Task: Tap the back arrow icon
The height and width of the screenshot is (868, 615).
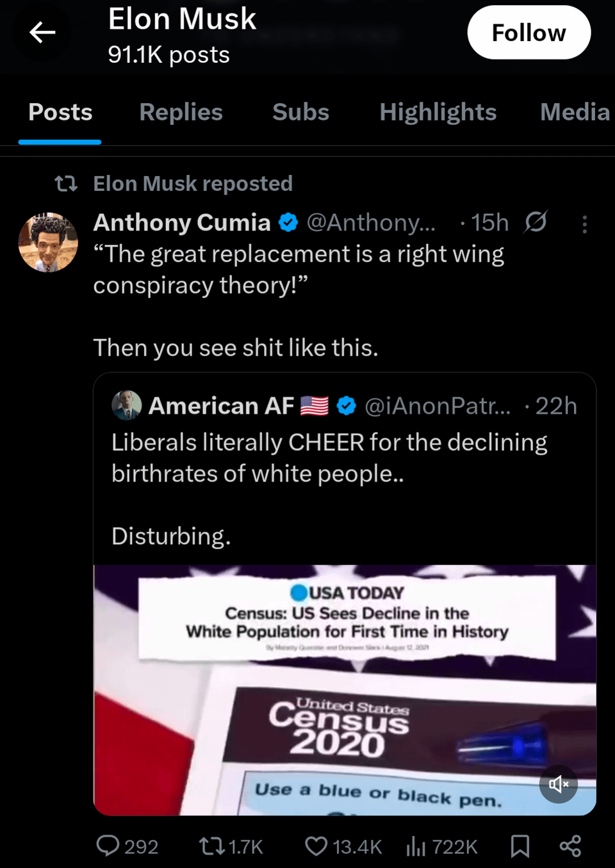Action: [42, 32]
